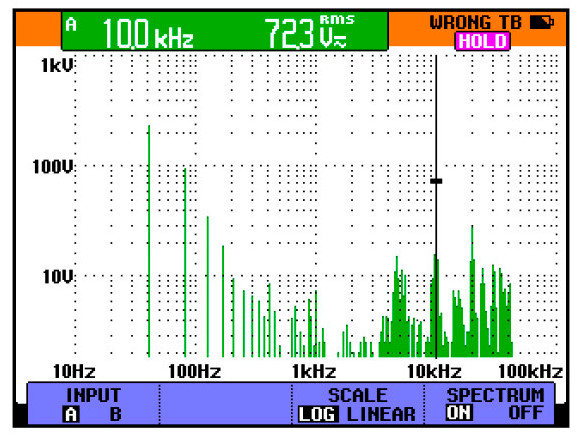This screenshot has height=436, width=583.
Task: Select input B option
Action: click(116, 414)
